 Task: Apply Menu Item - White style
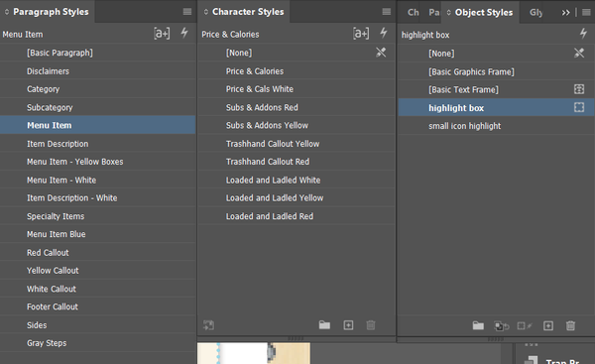click(x=98, y=180)
